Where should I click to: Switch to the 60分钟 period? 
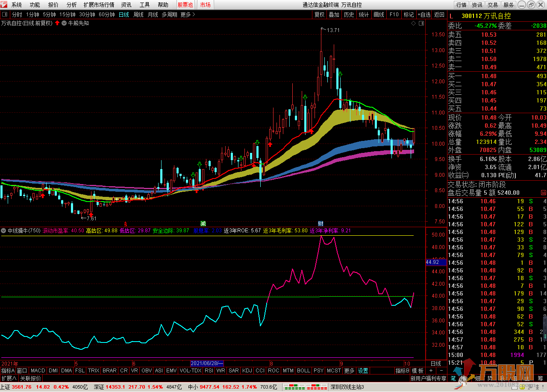[x=106, y=15]
